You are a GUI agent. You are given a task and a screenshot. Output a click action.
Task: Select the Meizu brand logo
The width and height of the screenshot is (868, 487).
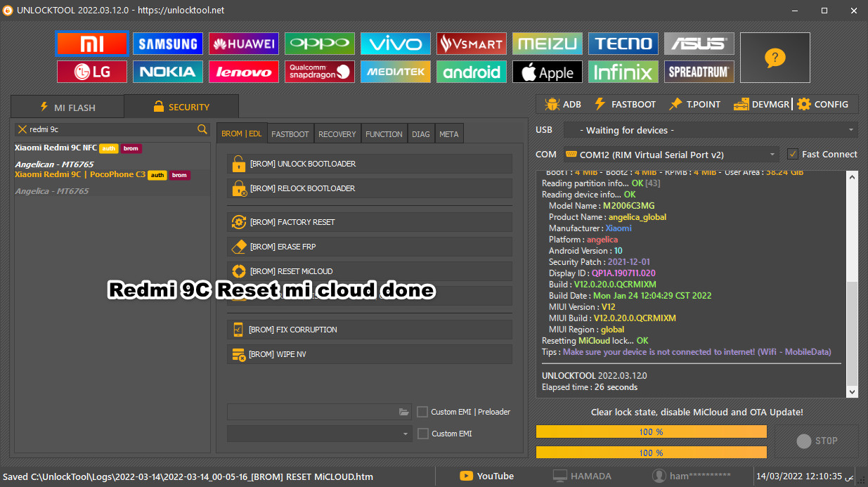[x=548, y=44]
